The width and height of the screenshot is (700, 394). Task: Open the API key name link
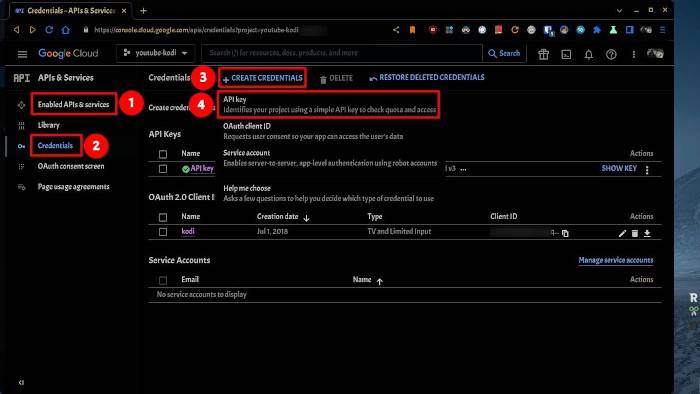pyautogui.click(x=202, y=168)
